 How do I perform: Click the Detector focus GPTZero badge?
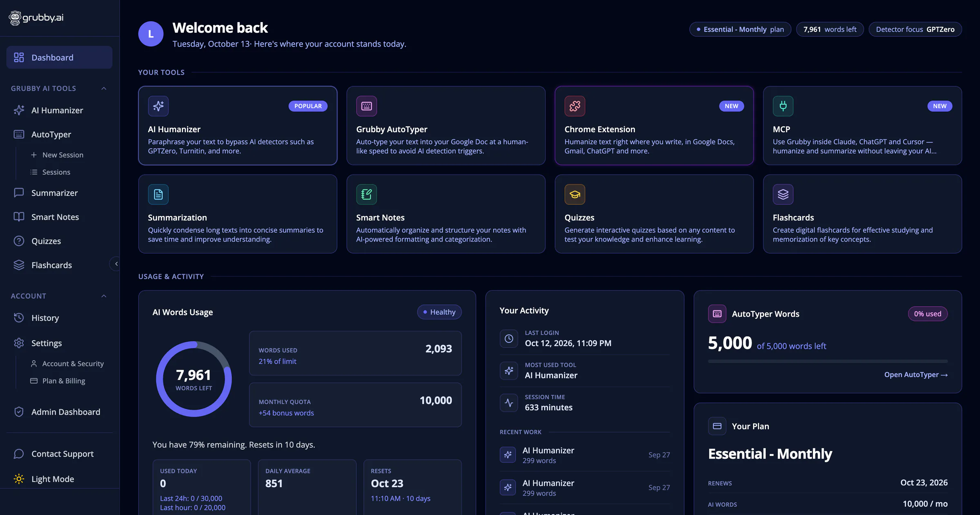(x=915, y=29)
